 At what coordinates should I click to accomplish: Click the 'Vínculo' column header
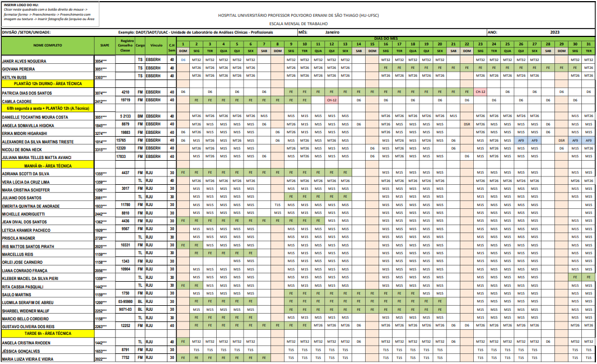156,44
